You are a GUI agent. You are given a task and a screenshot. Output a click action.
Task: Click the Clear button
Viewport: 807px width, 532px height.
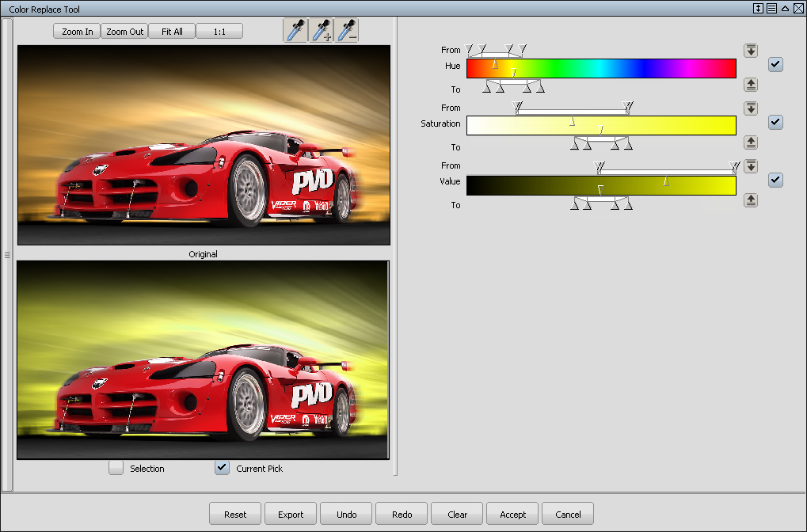[x=457, y=514]
